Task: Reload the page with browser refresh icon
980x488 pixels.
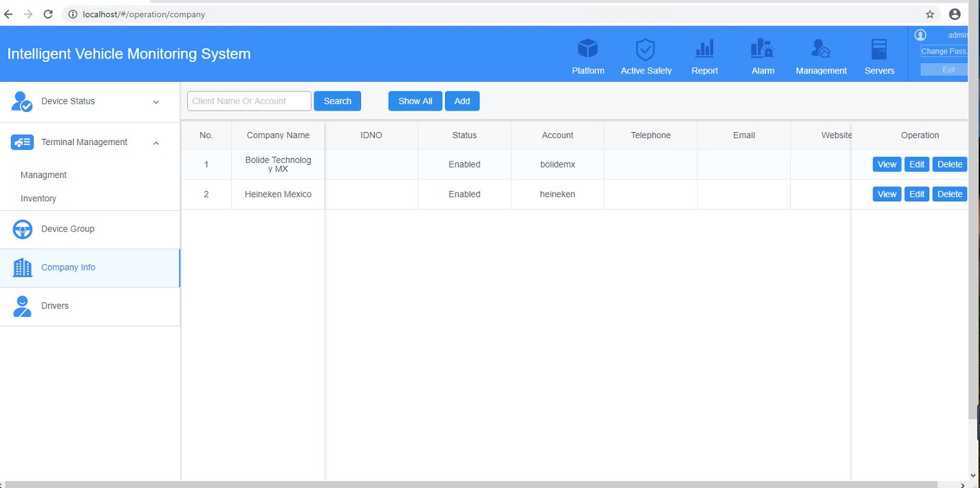Action: (48, 14)
